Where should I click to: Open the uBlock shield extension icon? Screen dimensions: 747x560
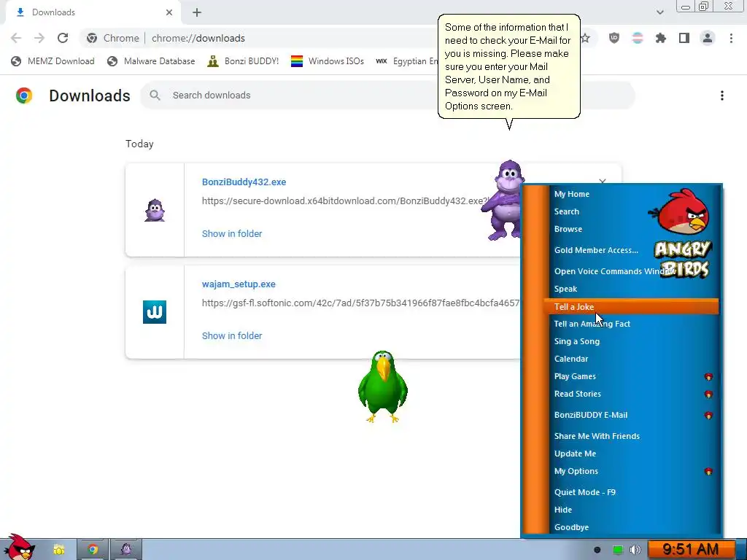pyautogui.click(x=614, y=38)
